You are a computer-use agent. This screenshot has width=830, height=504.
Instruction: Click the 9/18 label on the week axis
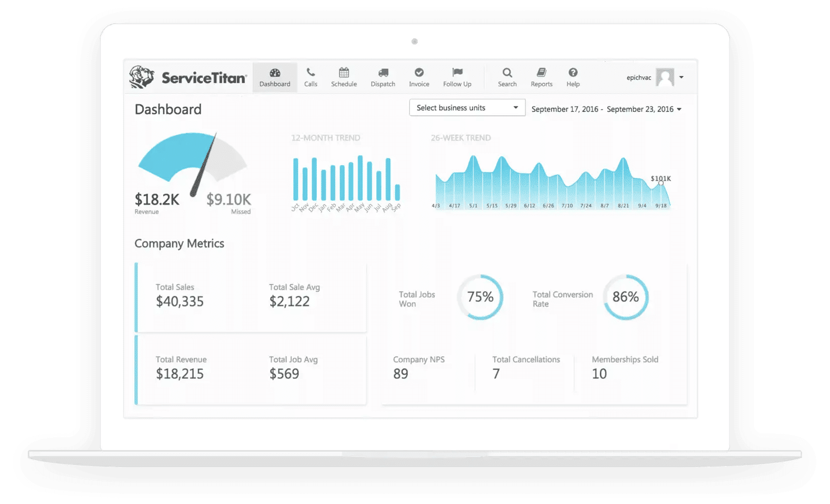coord(661,206)
